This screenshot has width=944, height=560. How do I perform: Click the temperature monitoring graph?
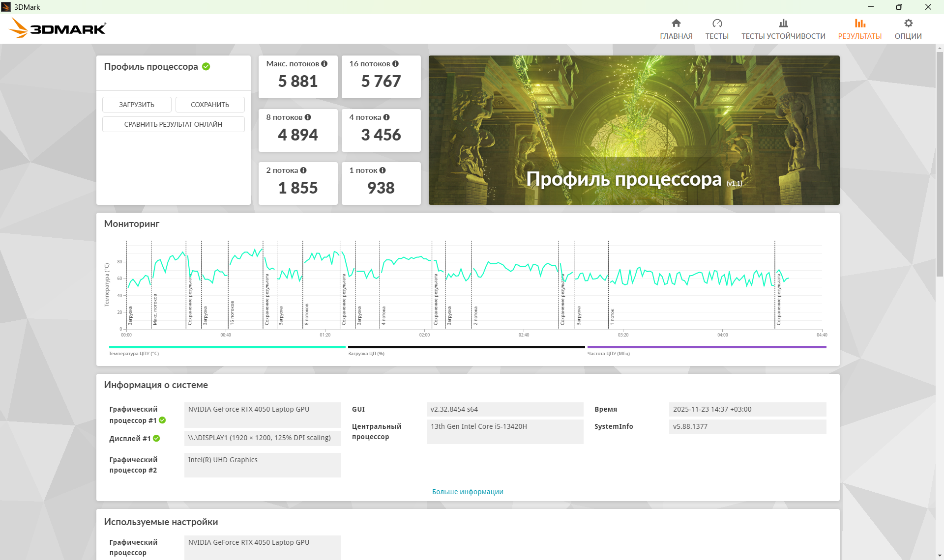(474, 285)
